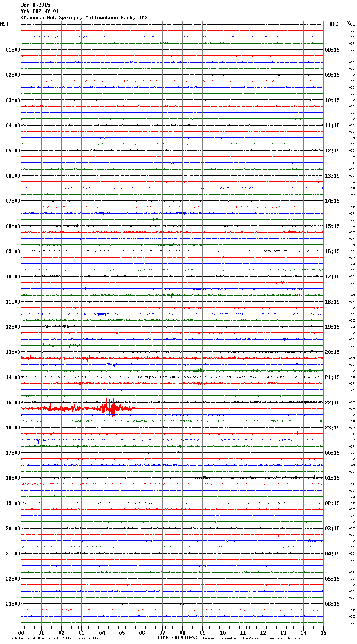This screenshot has height=644, width=357.
Task: Select the 01:00 MST row label
Action: [x=13, y=50]
